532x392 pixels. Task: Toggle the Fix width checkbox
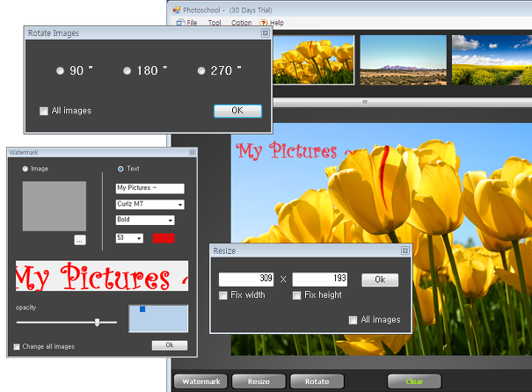(x=222, y=295)
